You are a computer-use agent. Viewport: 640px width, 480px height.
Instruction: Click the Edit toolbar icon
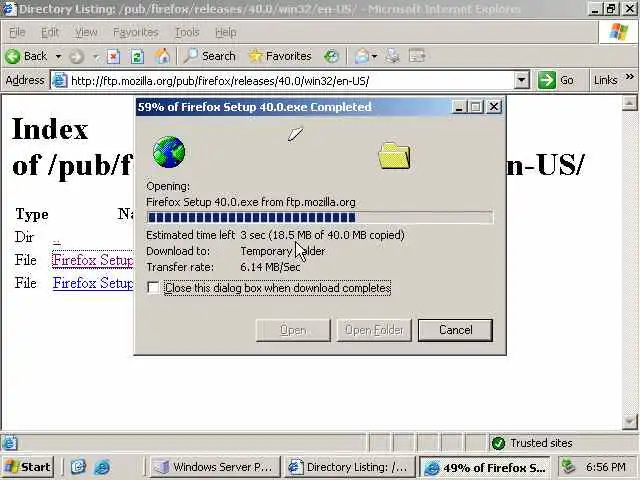coord(417,56)
